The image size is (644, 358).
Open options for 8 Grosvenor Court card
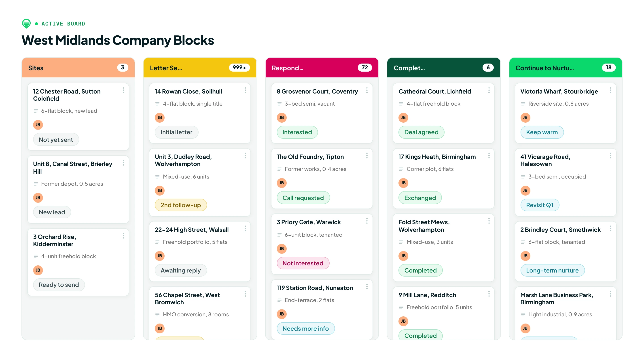[367, 90]
